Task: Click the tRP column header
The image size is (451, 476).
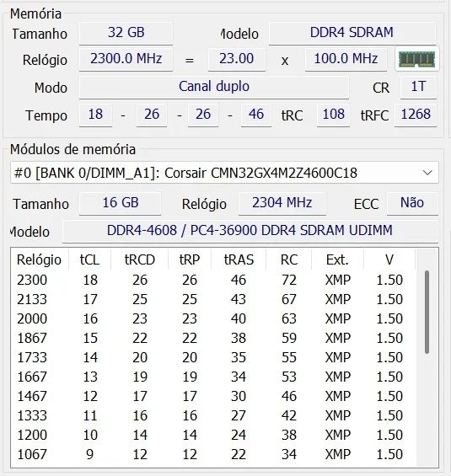Action: click(x=190, y=260)
